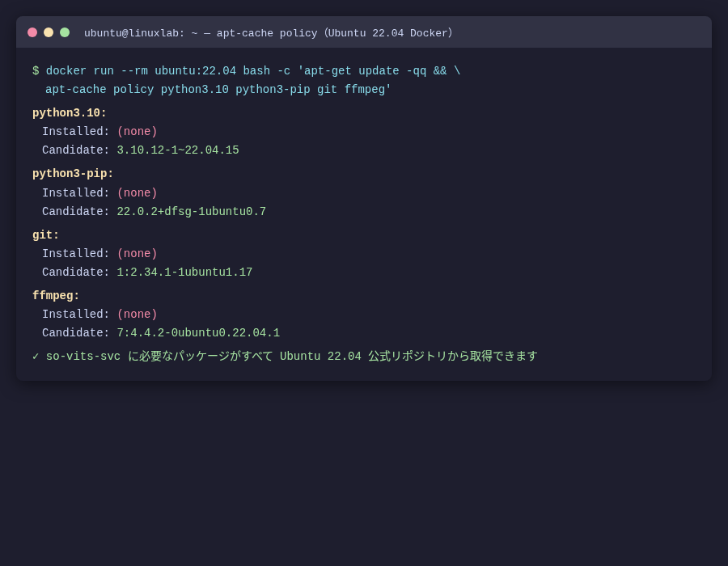Click the green maximize window button
Image resolution: width=728 pixels, height=566 pixels.
pos(65,32)
